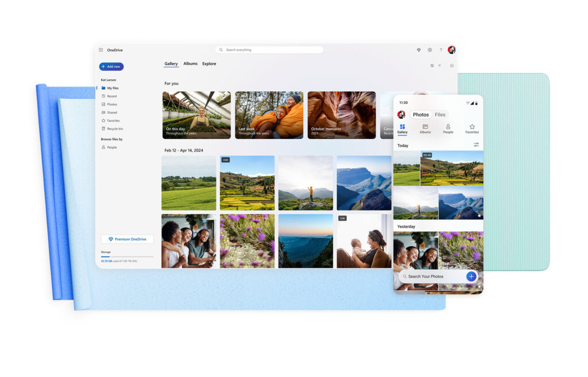
Task: Open the October moments card
Action: 342,115
